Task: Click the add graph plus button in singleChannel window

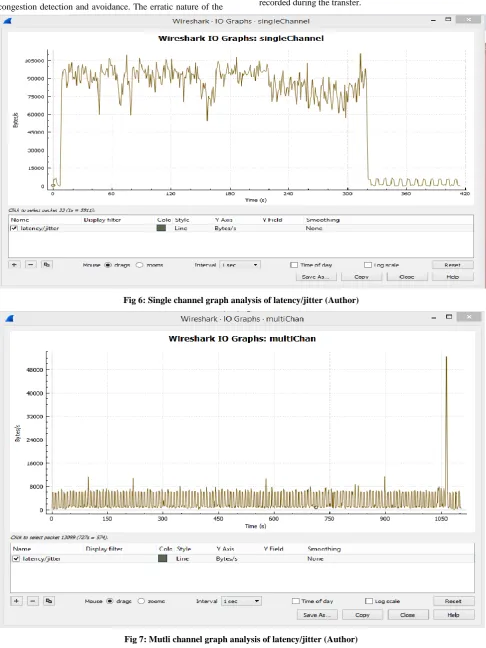Action: (14, 264)
